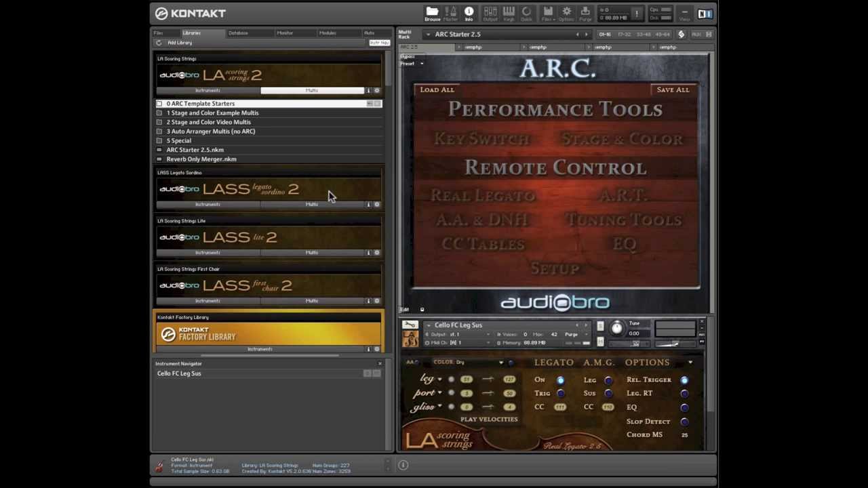The image size is (868, 488).
Task: Click the info icon in status bar
Action: coord(403,465)
